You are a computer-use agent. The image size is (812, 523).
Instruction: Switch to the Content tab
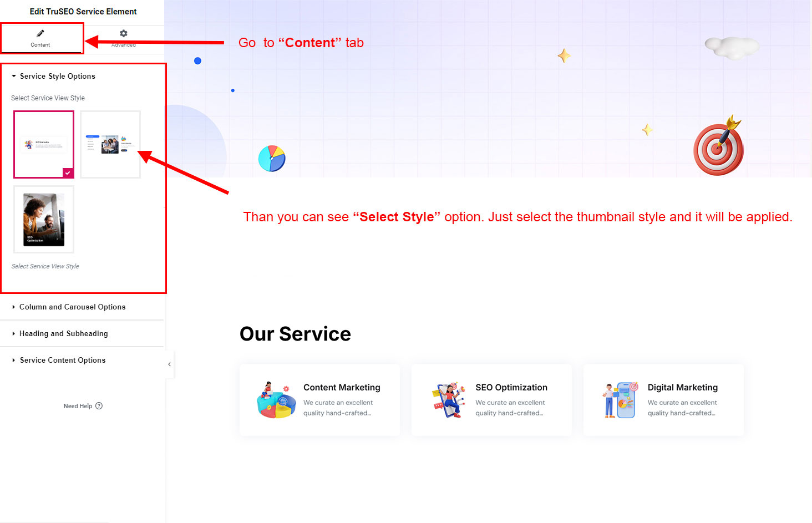40,38
